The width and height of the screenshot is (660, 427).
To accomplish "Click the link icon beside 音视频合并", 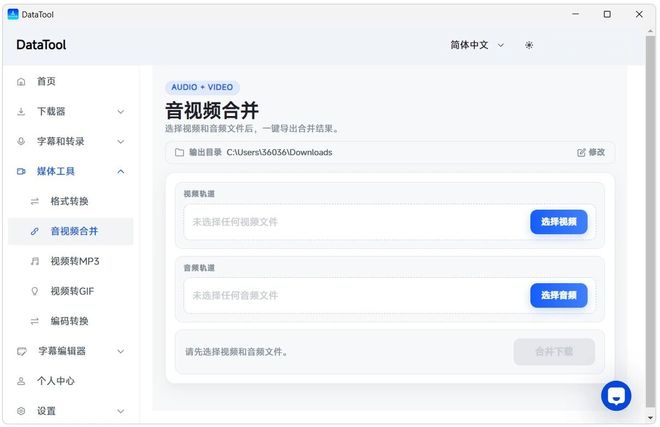I will coord(35,231).
